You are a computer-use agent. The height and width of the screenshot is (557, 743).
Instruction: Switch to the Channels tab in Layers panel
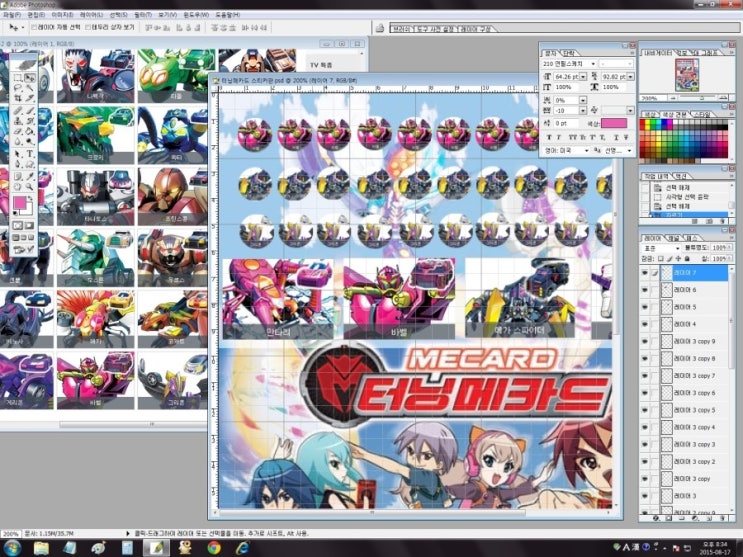pos(674,238)
